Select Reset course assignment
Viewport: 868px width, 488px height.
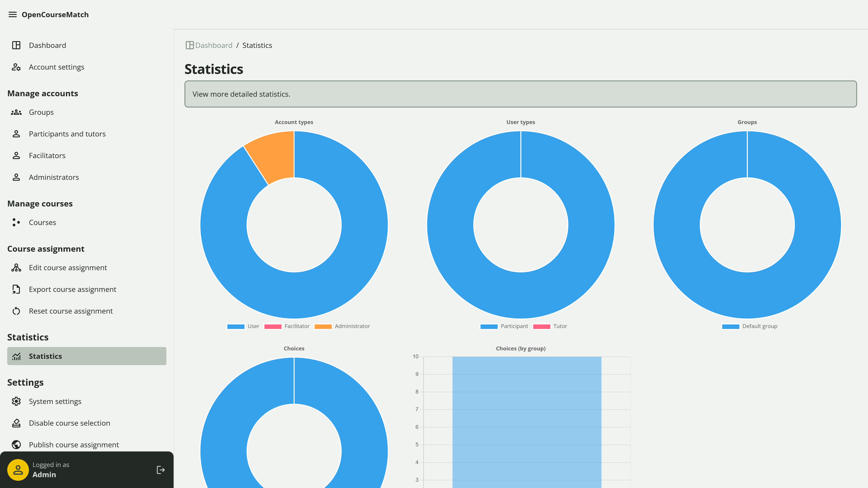[x=87, y=311]
